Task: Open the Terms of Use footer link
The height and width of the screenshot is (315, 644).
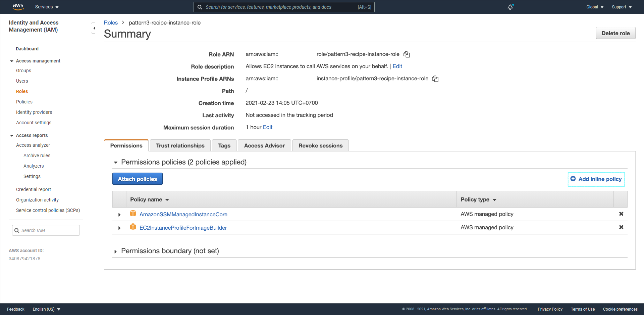Action: [x=583, y=309]
